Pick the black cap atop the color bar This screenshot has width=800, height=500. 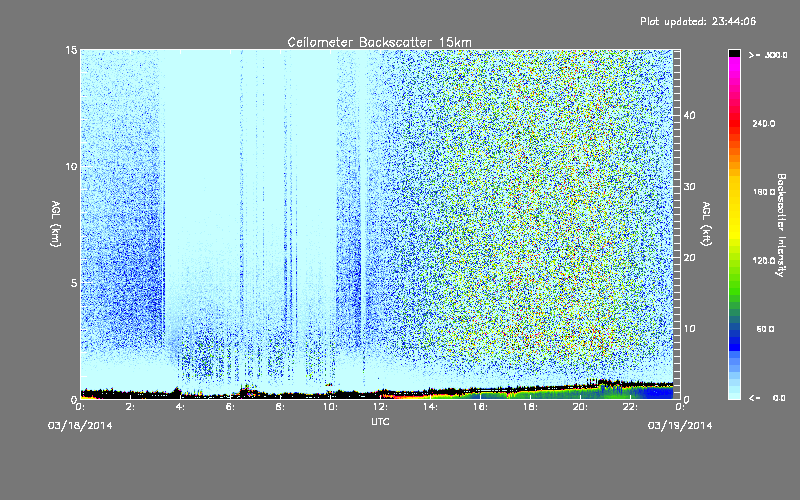(734, 53)
